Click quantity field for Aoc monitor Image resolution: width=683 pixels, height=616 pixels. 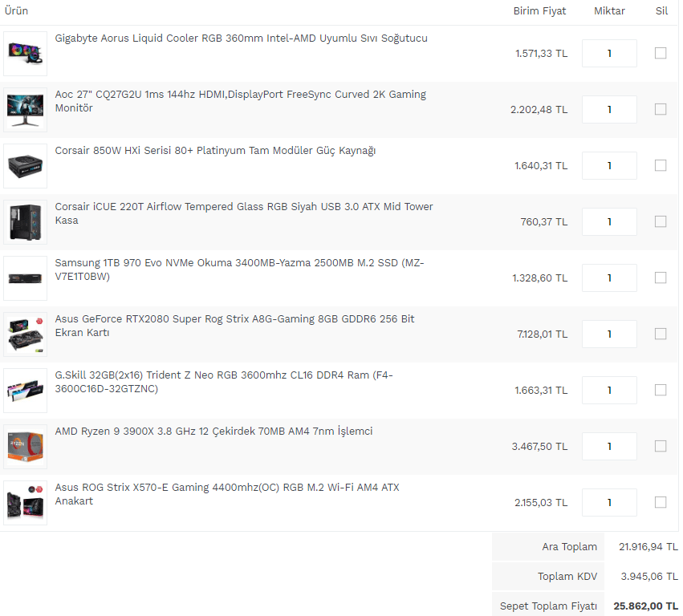(x=609, y=109)
